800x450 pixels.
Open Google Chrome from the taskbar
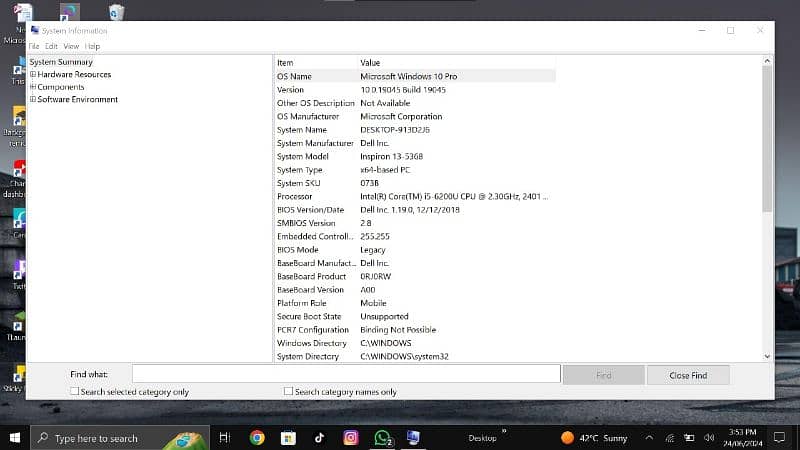coord(257,437)
